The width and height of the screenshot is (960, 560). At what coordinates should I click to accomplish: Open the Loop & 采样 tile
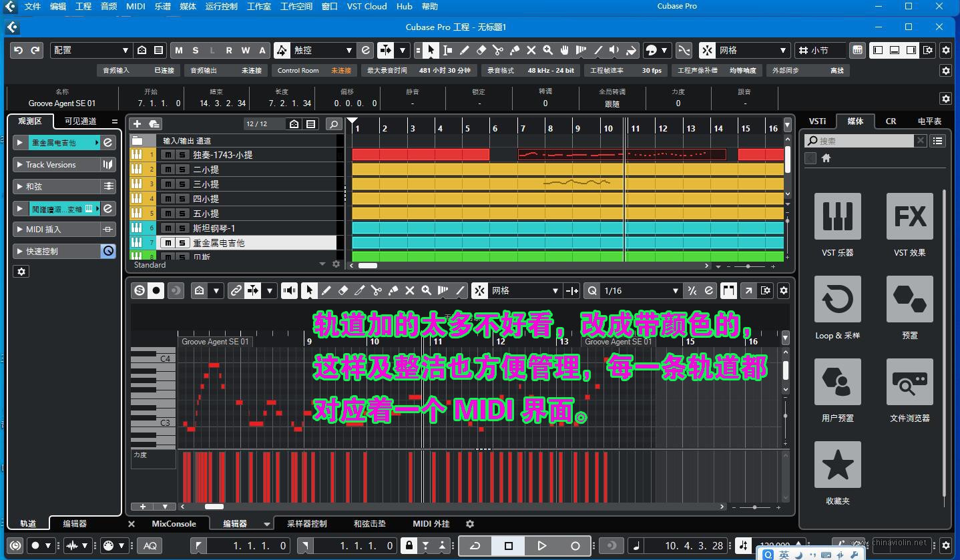pyautogui.click(x=837, y=308)
